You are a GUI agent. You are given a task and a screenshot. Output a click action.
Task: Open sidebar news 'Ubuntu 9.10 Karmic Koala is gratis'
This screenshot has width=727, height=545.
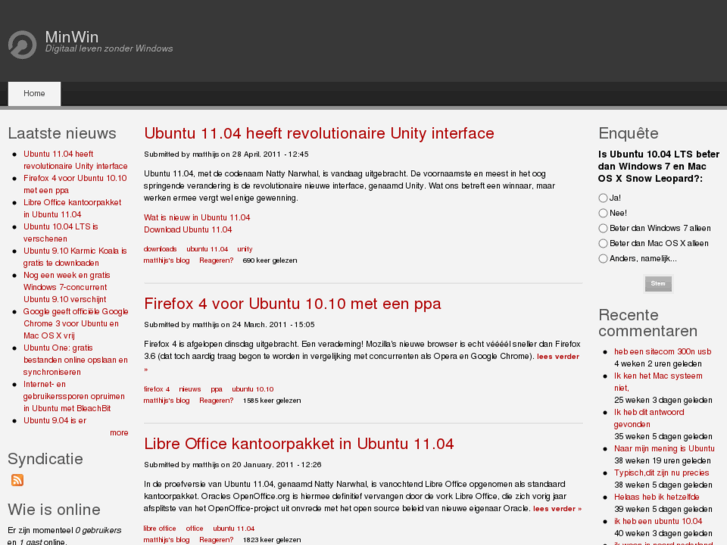(x=75, y=257)
